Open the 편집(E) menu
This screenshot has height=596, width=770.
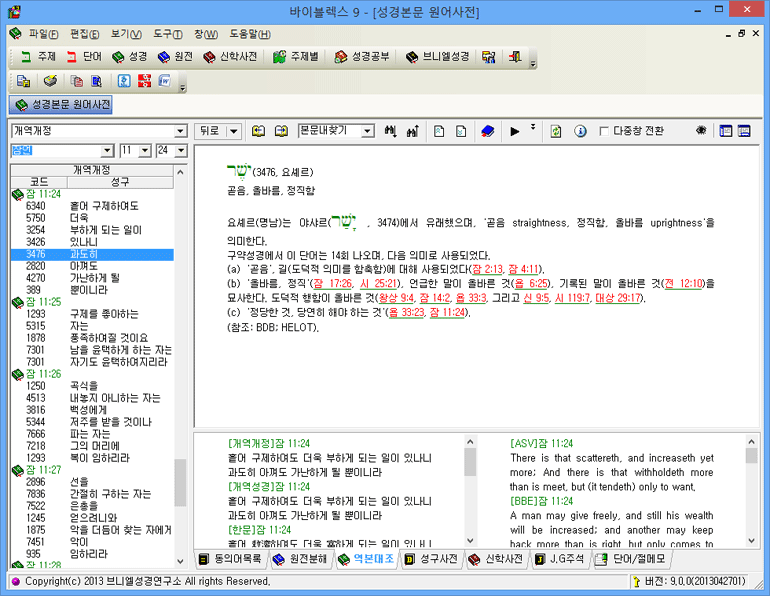point(84,34)
